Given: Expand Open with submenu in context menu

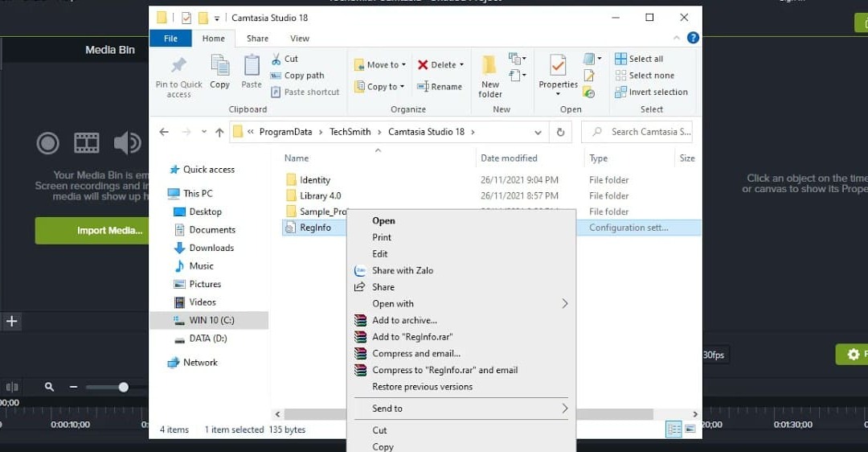Looking at the screenshot, I should click(461, 303).
